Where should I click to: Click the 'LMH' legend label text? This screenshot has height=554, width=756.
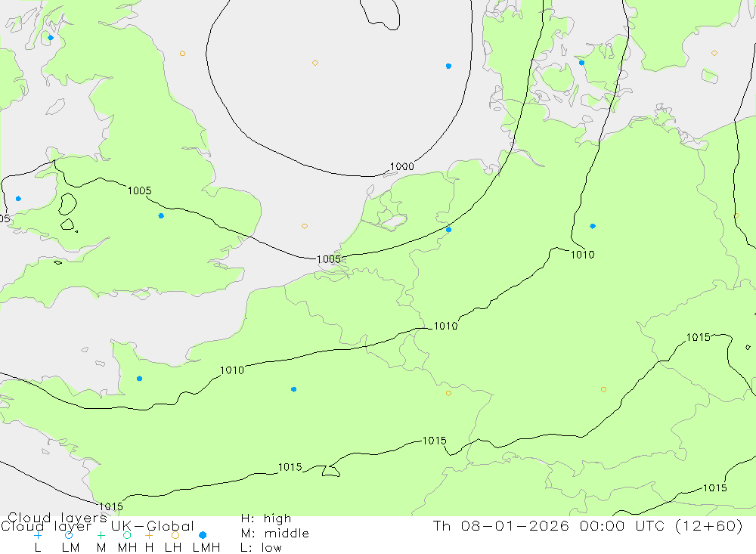point(206,548)
